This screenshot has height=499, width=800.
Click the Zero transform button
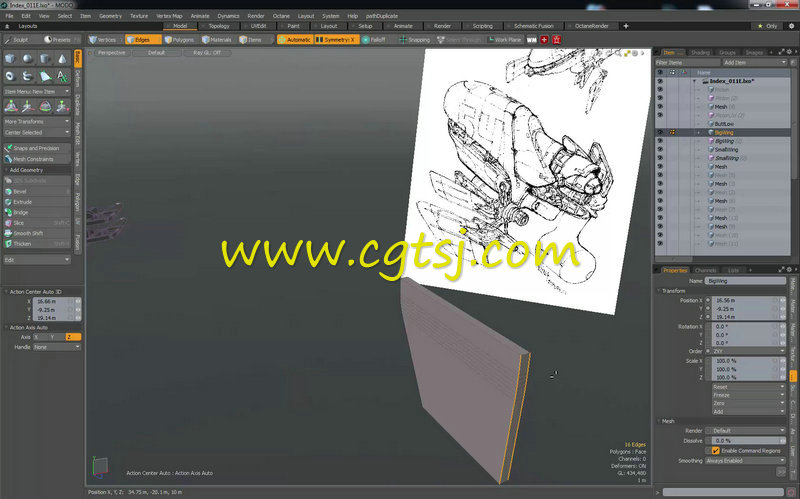[748, 403]
